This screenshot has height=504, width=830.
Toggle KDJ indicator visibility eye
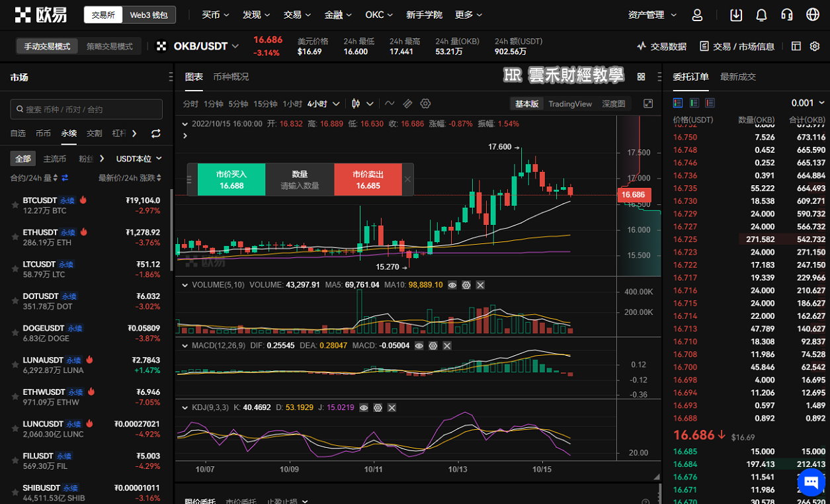(x=364, y=407)
